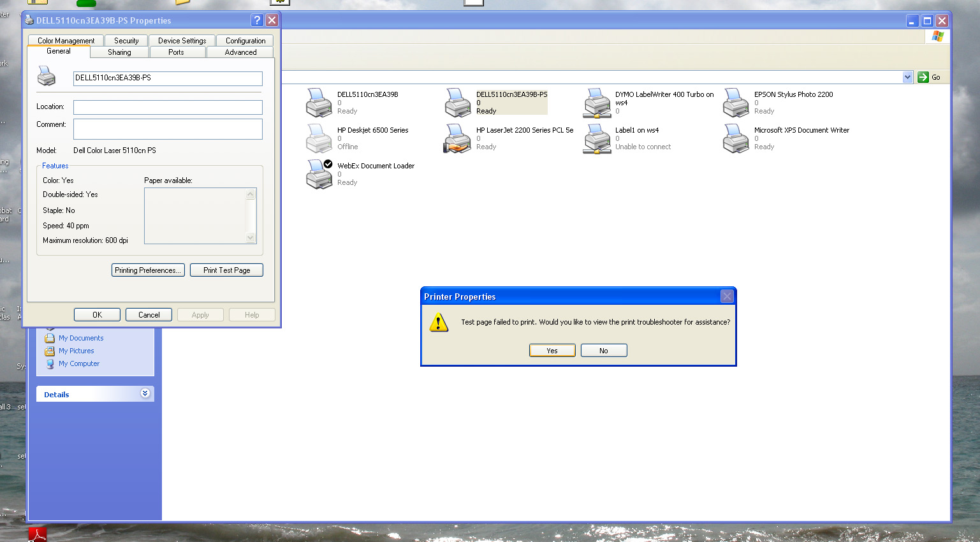Select HP Deskjet 6500 Series printer icon
The height and width of the screenshot is (542, 980).
click(319, 138)
